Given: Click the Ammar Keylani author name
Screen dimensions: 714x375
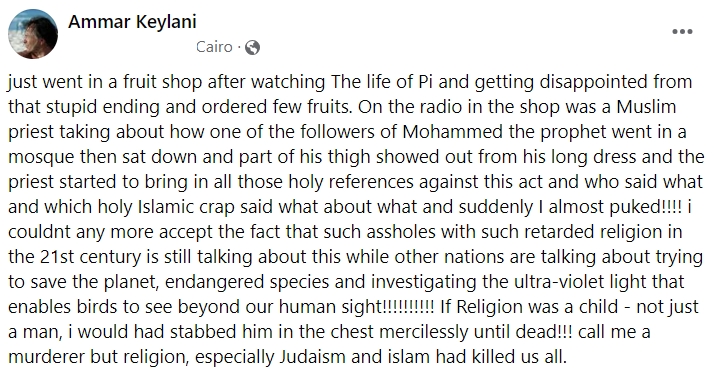Looking at the screenshot, I should tap(133, 22).
